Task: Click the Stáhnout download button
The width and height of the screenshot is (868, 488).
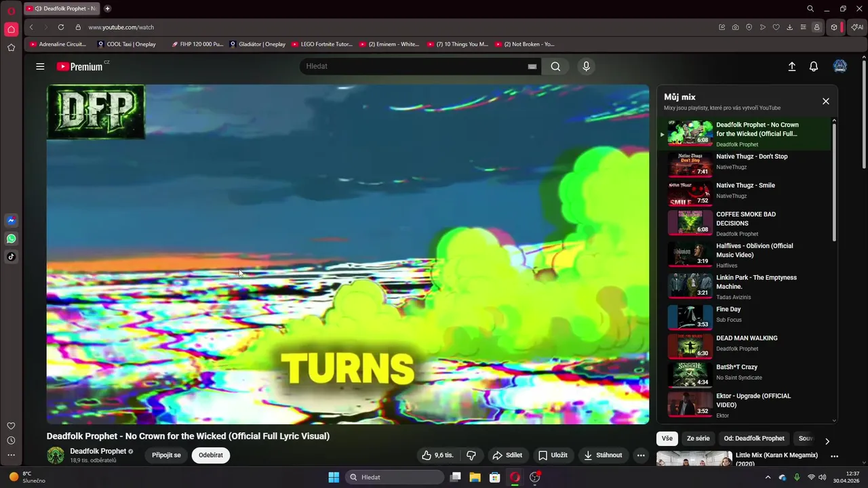Action: click(x=603, y=455)
